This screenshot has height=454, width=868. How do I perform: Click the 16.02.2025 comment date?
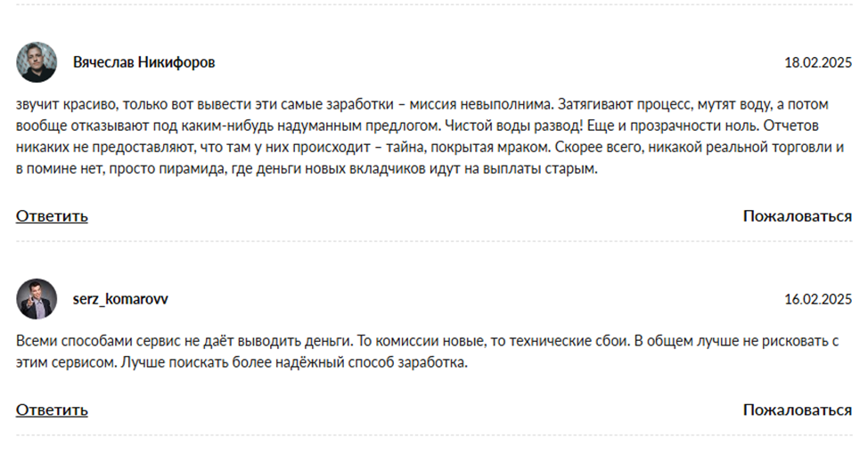tap(817, 299)
